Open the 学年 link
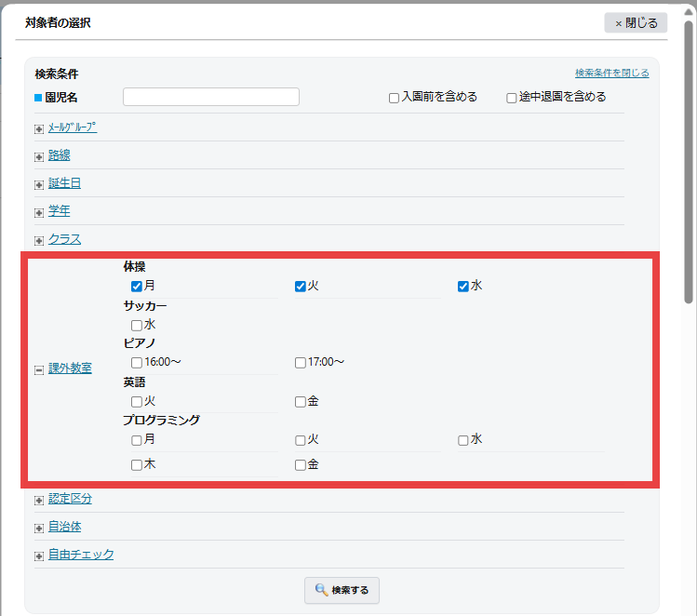The height and width of the screenshot is (616, 697). 60,210
